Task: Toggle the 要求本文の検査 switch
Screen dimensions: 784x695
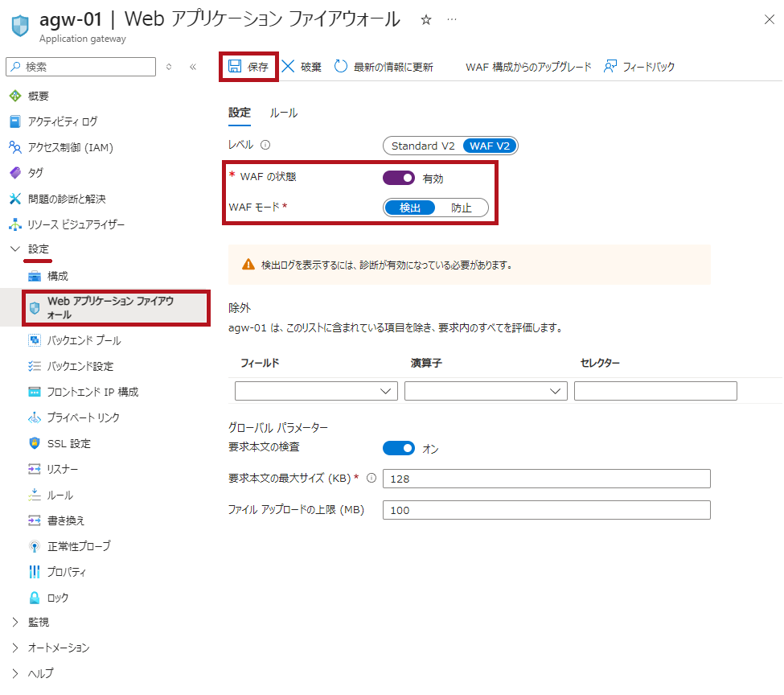Action: point(399,448)
